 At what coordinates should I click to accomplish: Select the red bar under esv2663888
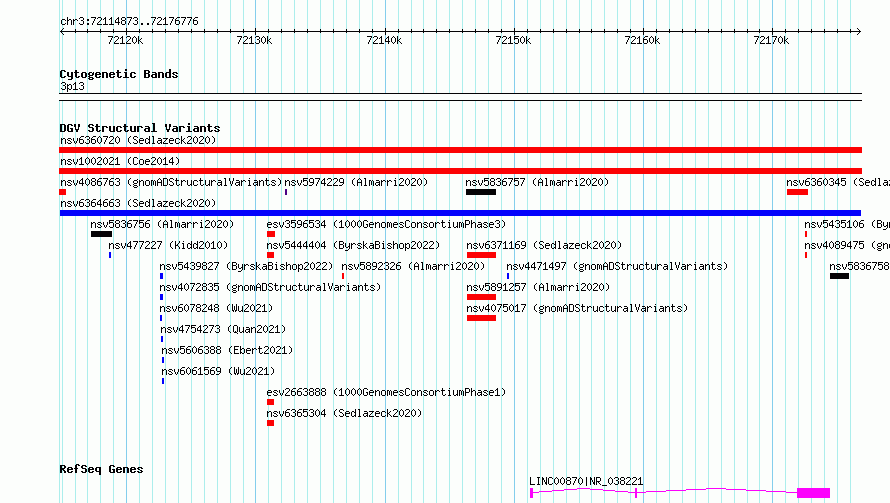coord(270,402)
